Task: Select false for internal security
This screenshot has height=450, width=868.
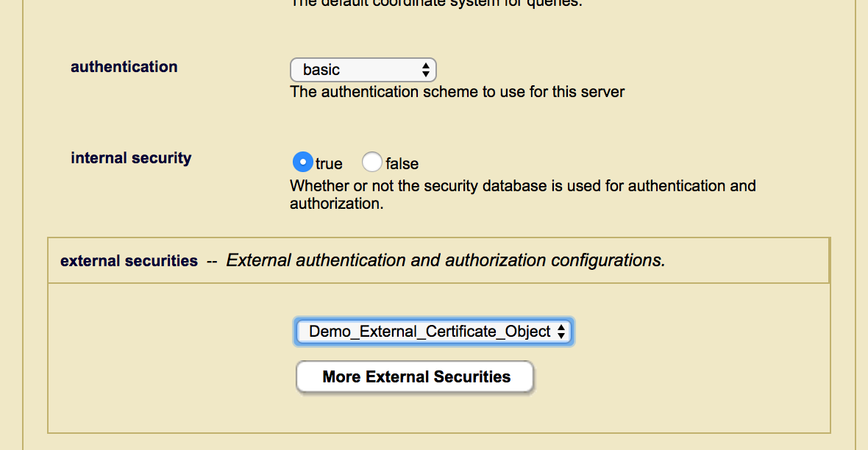Action: click(372, 162)
